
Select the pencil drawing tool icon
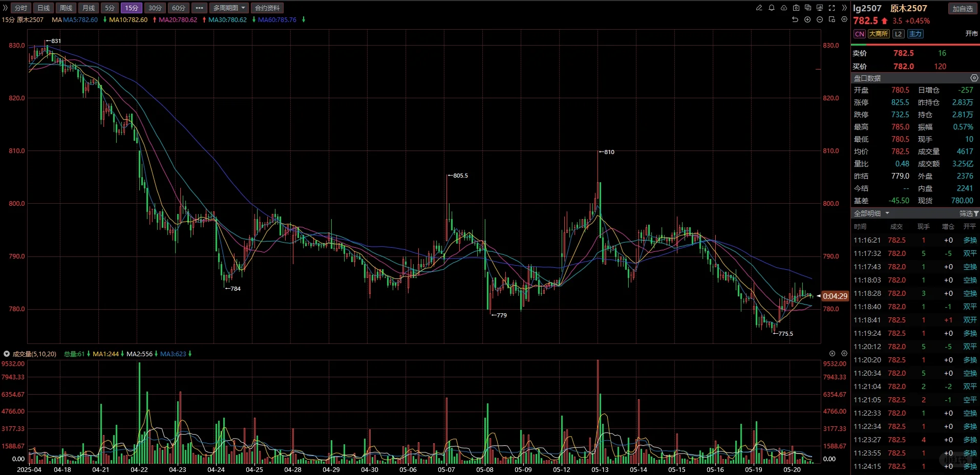click(x=759, y=8)
